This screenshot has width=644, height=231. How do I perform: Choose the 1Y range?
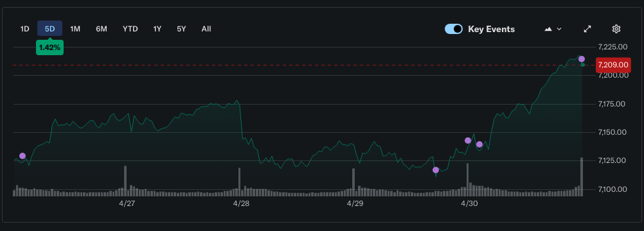point(157,29)
